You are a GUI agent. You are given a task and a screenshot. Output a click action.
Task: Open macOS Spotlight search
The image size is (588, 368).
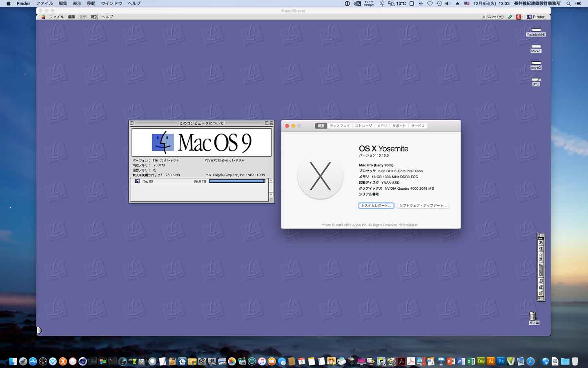point(568,3)
